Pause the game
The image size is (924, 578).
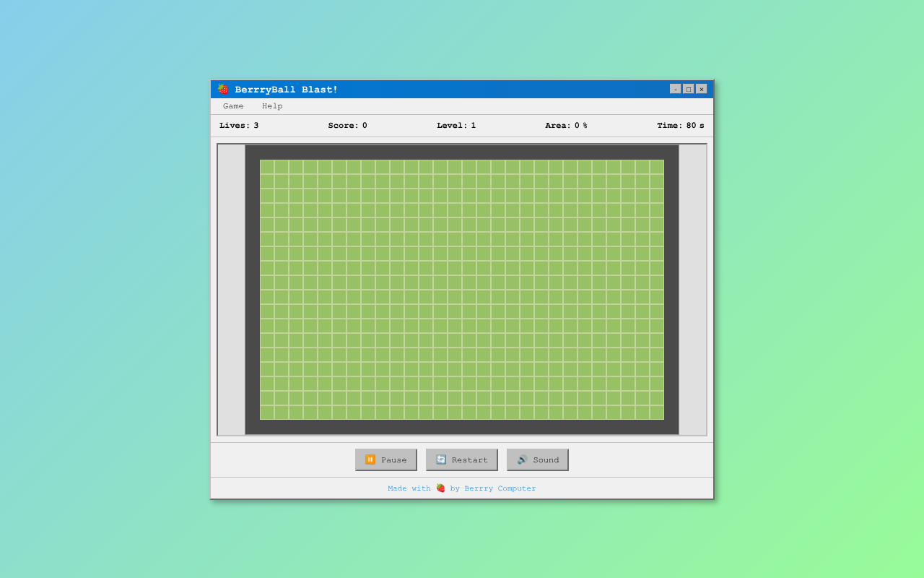click(x=385, y=460)
